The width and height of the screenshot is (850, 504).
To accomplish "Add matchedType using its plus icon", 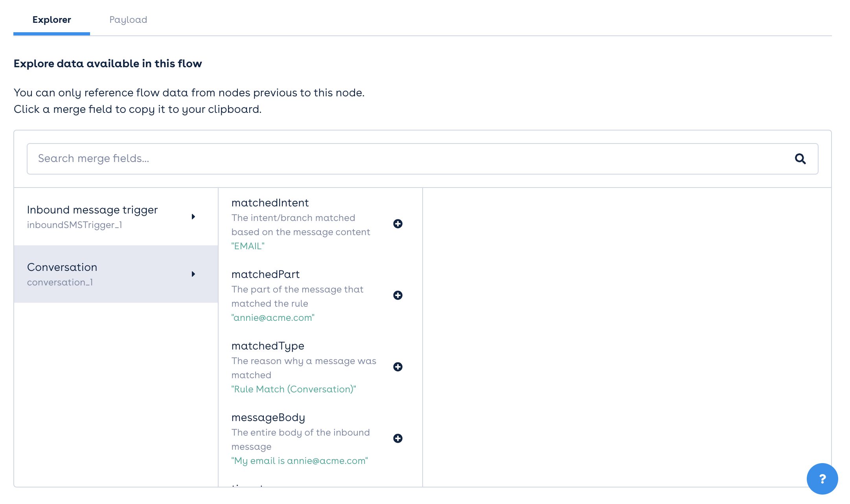I will click(398, 367).
